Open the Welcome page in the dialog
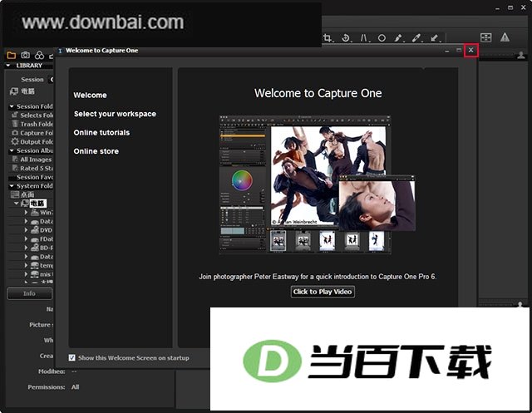This screenshot has height=413, width=532. 90,96
